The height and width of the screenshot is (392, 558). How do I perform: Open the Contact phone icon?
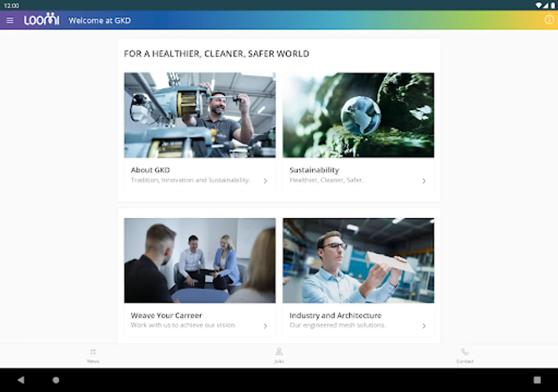point(465,351)
